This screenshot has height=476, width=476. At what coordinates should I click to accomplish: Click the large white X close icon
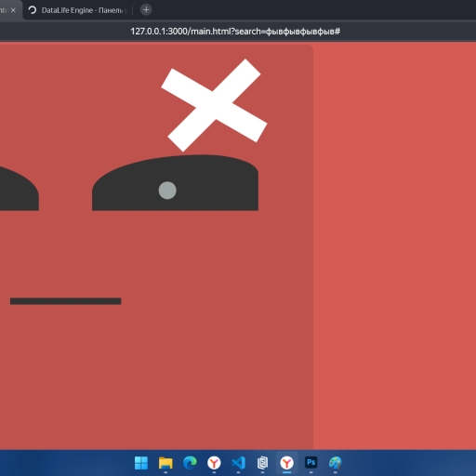coord(214,105)
